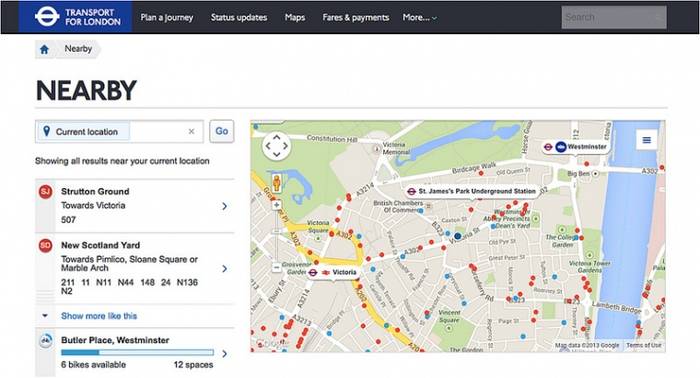The height and width of the screenshot is (378, 700).
Task: Focus the Search field in the header
Action: coord(614,17)
